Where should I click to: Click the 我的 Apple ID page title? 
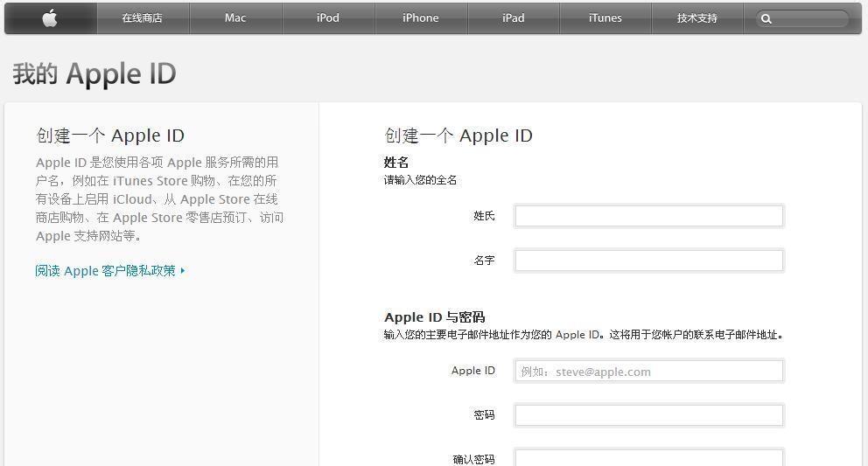pyautogui.click(x=94, y=73)
